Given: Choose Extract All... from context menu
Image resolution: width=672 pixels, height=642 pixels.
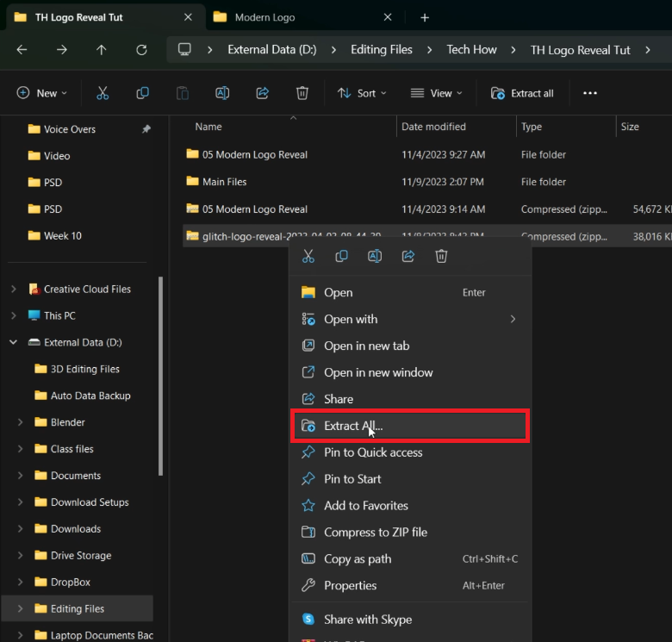Looking at the screenshot, I should (x=353, y=426).
